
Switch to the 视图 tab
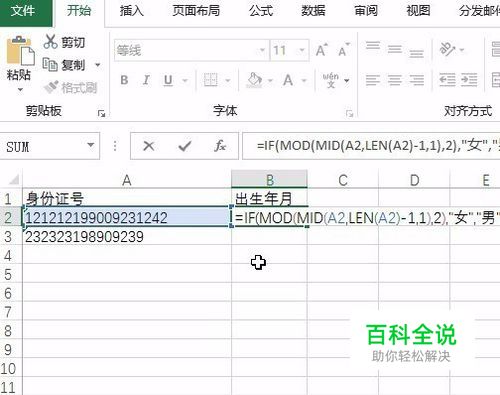(418, 11)
